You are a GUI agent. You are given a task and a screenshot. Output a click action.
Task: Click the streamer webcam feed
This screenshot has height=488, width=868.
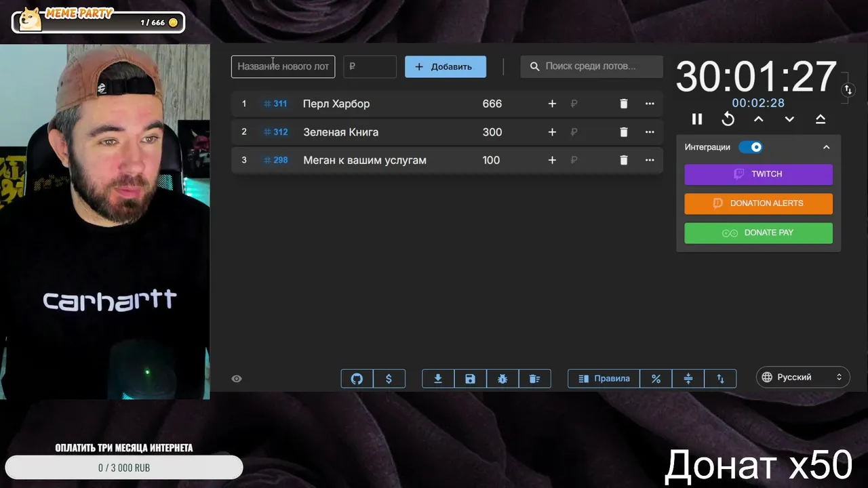(105, 222)
